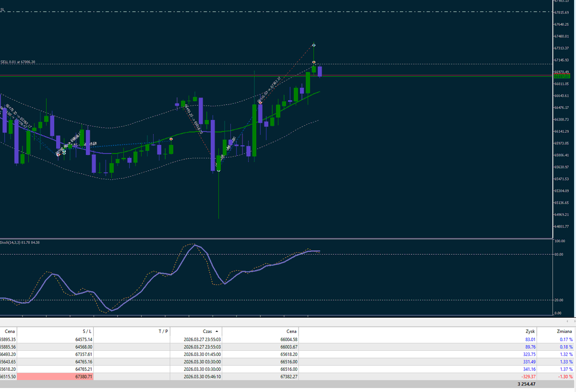Click price axis label 66643.61
Screen dimensions: 576x392
pyautogui.click(x=561, y=95)
